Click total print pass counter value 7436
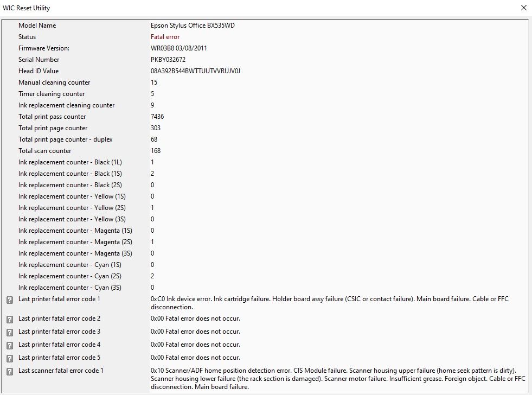Viewport: 532px width, 395px height. click(x=157, y=117)
